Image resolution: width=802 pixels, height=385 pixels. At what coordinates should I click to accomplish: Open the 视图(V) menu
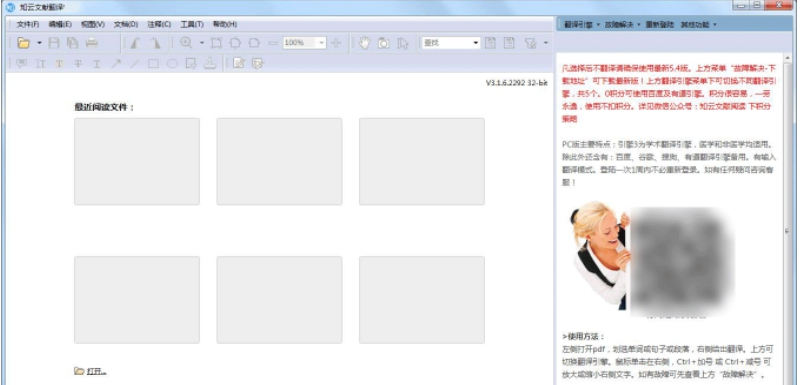93,24
